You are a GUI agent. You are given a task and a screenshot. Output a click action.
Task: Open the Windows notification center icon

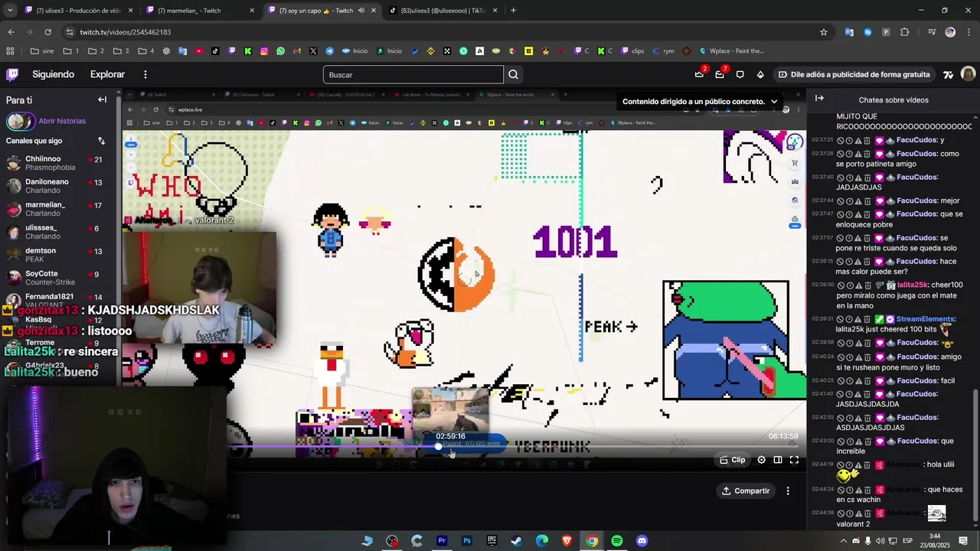(x=964, y=541)
